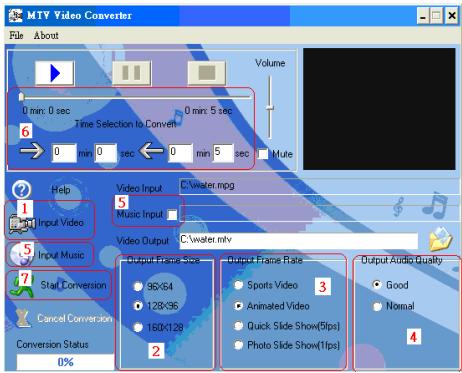Select Normal audio quality
The image size is (462, 373).
(x=377, y=306)
